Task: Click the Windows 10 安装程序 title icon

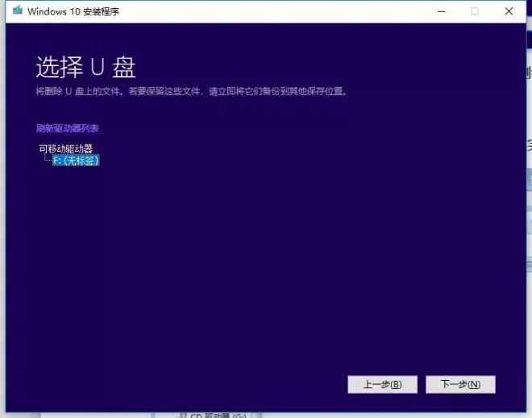Action: (17, 10)
